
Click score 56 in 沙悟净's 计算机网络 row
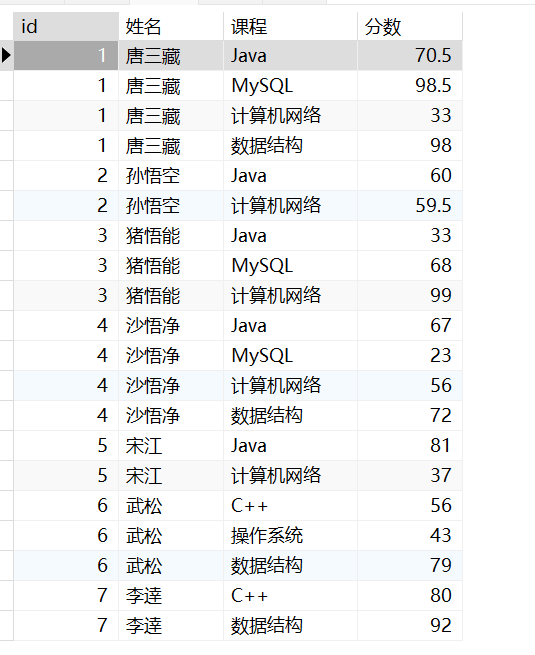tap(410, 386)
